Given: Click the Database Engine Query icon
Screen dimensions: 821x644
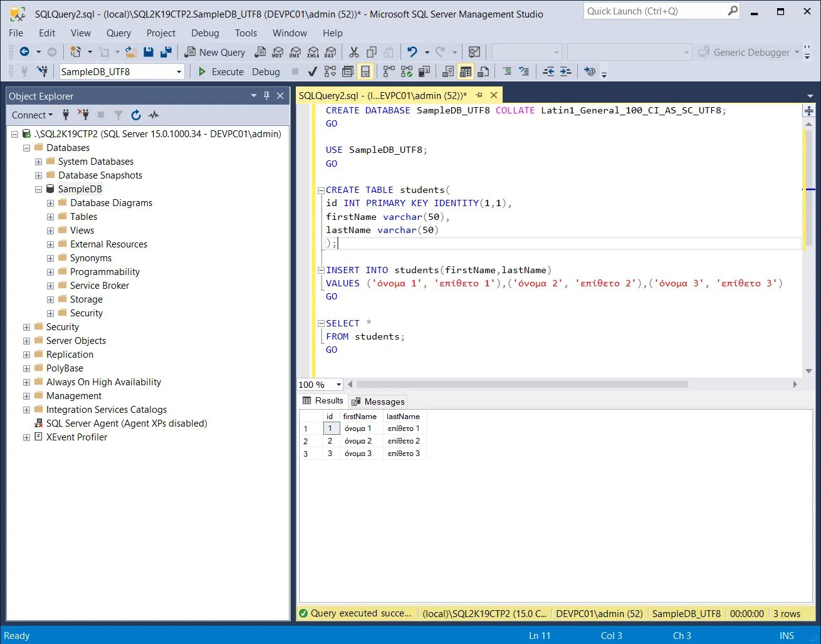Looking at the screenshot, I should (x=260, y=52).
